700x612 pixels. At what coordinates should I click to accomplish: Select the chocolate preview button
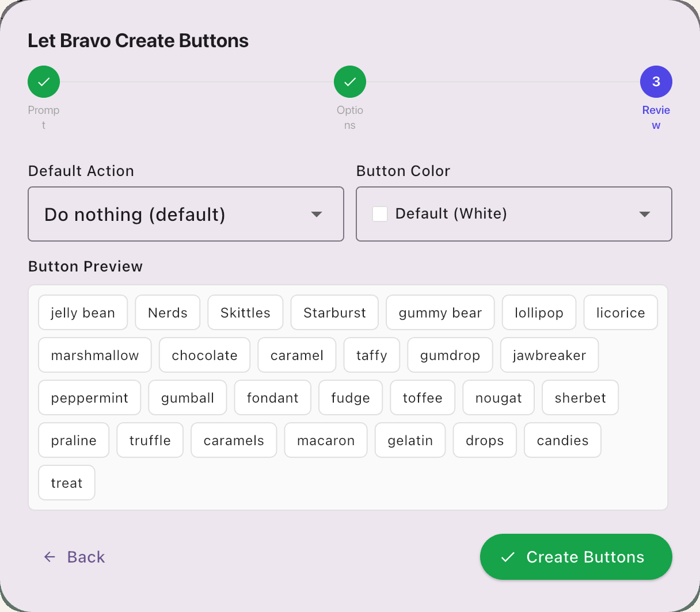pos(204,355)
